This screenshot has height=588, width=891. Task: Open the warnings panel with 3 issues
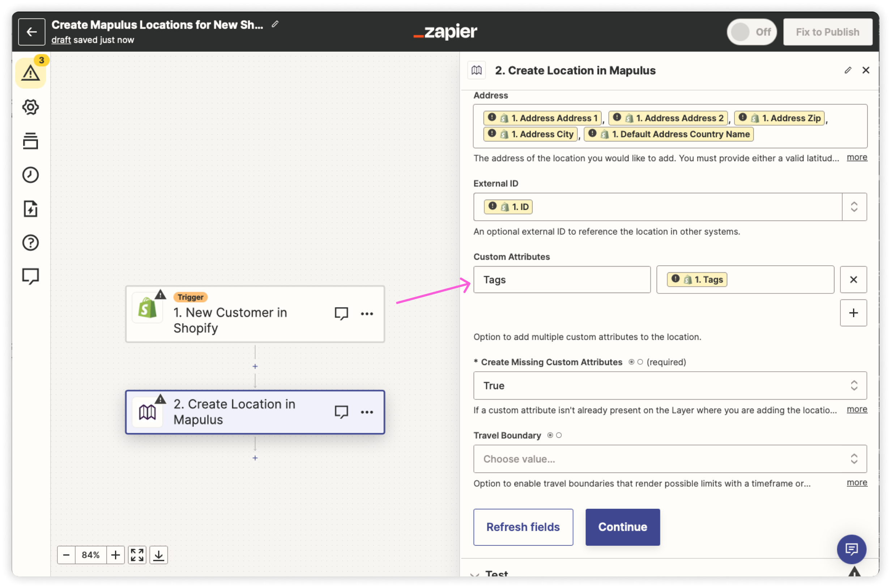tap(31, 73)
